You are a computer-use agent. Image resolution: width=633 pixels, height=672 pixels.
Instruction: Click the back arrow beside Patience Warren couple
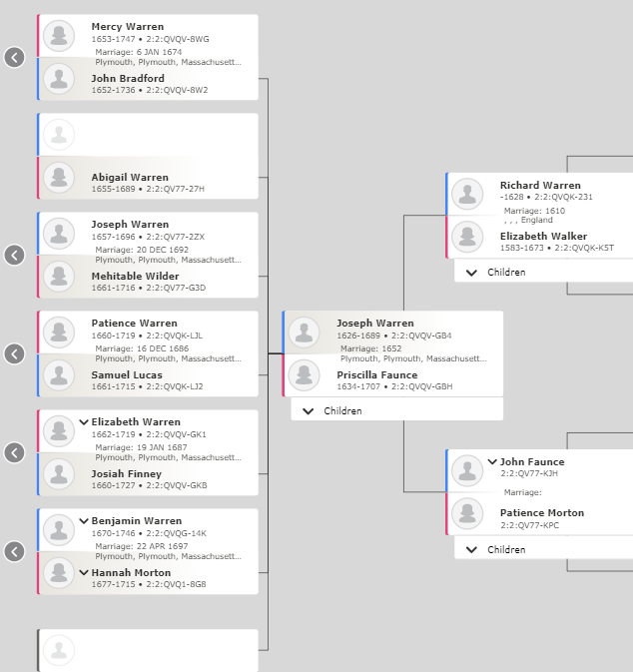coord(14,354)
